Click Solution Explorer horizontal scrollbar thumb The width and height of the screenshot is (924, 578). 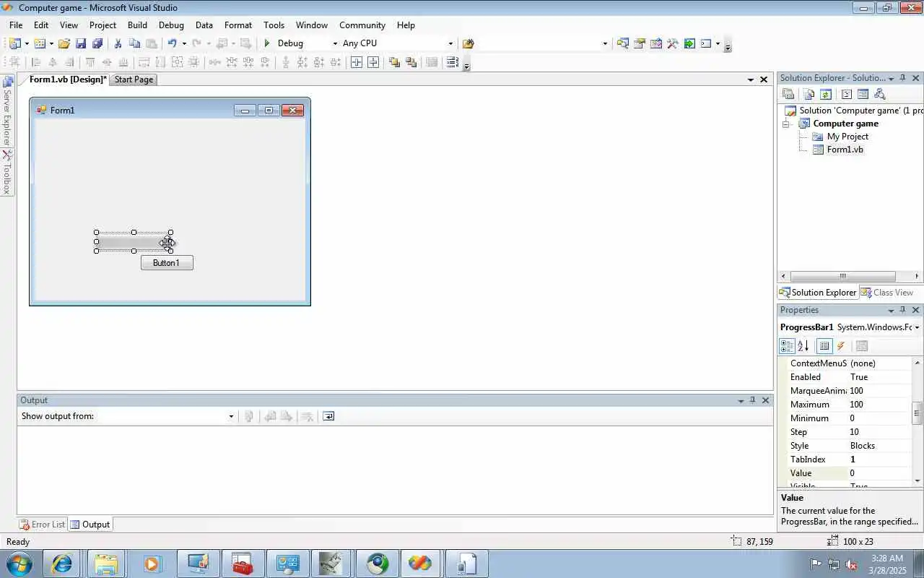coord(842,277)
